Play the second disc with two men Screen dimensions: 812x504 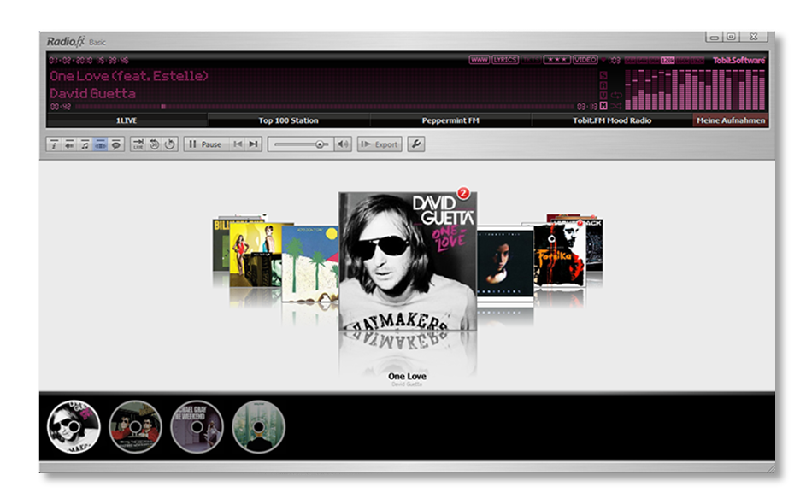pos(135,427)
